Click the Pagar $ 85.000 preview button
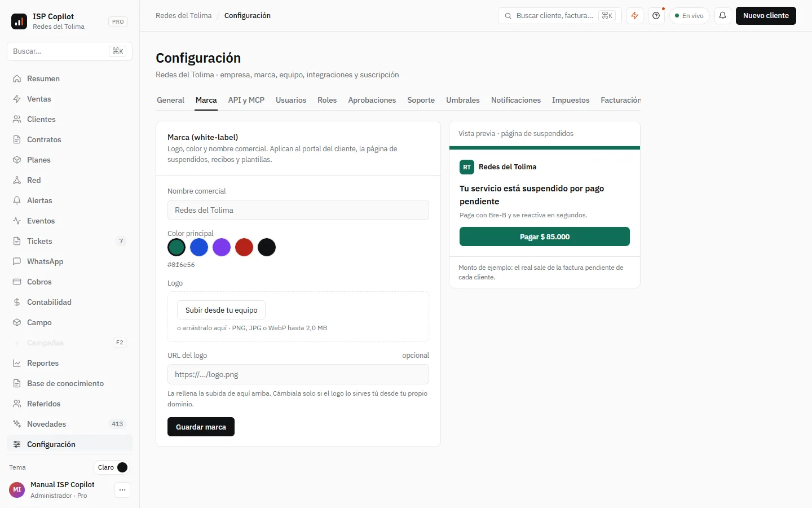 click(x=545, y=237)
